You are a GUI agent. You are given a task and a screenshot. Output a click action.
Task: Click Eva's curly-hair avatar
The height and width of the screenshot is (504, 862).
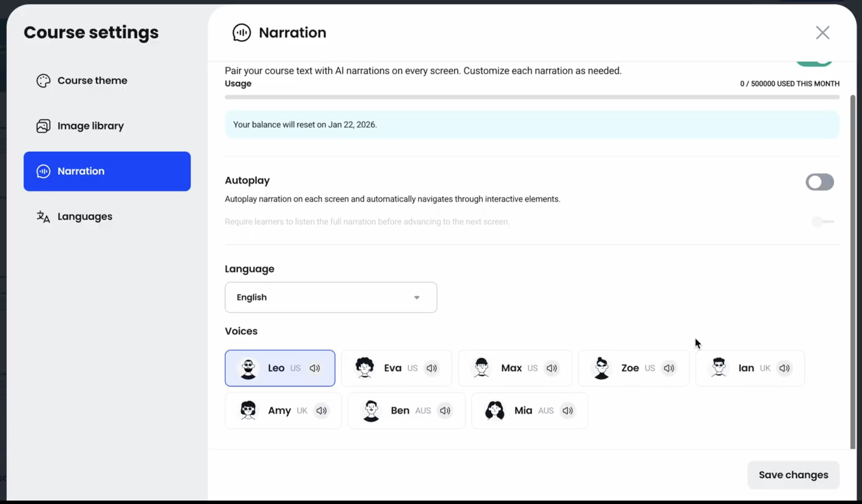tap(364, 368)
